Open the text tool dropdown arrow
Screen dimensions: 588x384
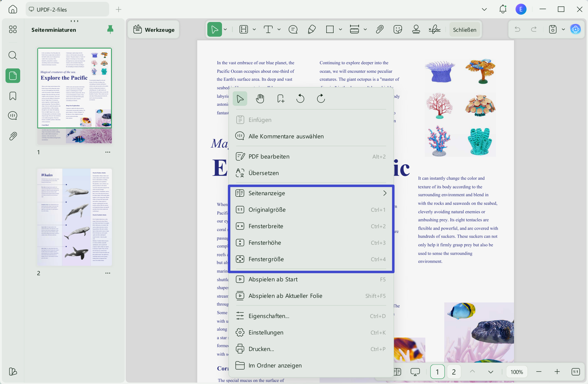click(x=279, y=29)
